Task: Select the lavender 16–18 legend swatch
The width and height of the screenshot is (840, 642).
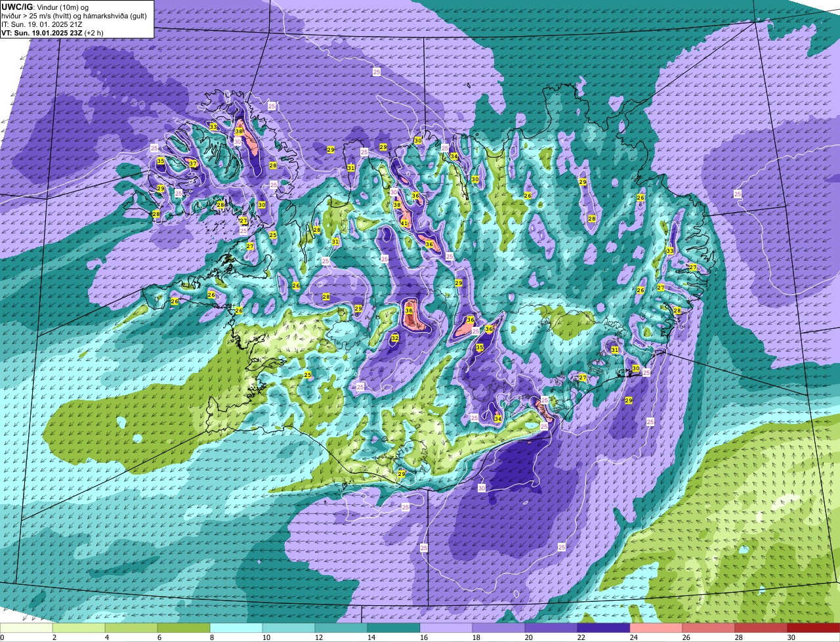Action: pos(446,628)
